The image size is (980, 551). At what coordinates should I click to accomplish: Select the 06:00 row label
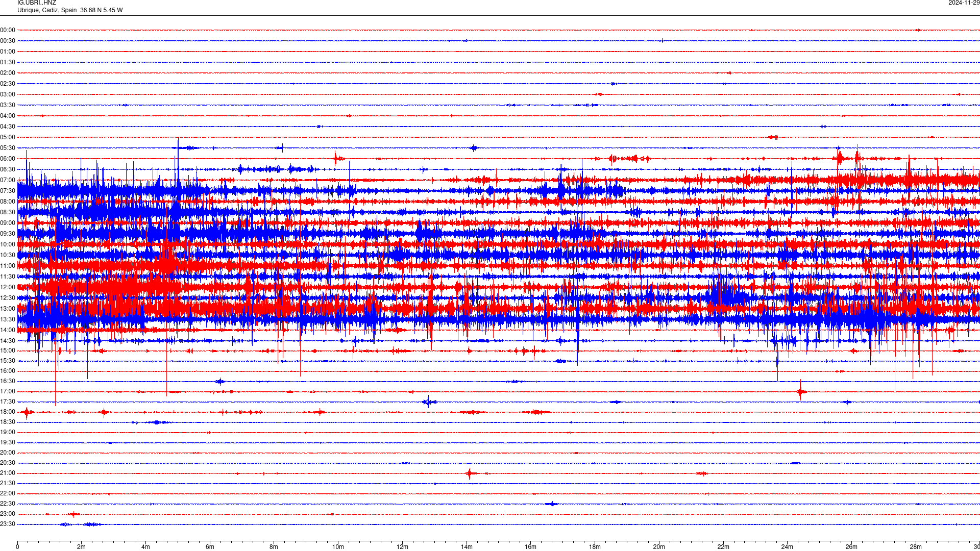click(x=8, y=159)
